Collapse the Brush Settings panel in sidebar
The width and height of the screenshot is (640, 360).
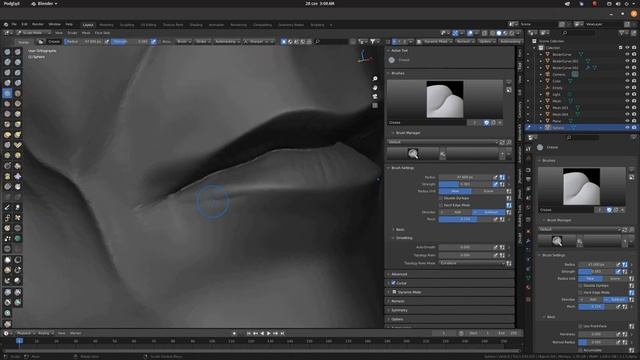point(402,168)
